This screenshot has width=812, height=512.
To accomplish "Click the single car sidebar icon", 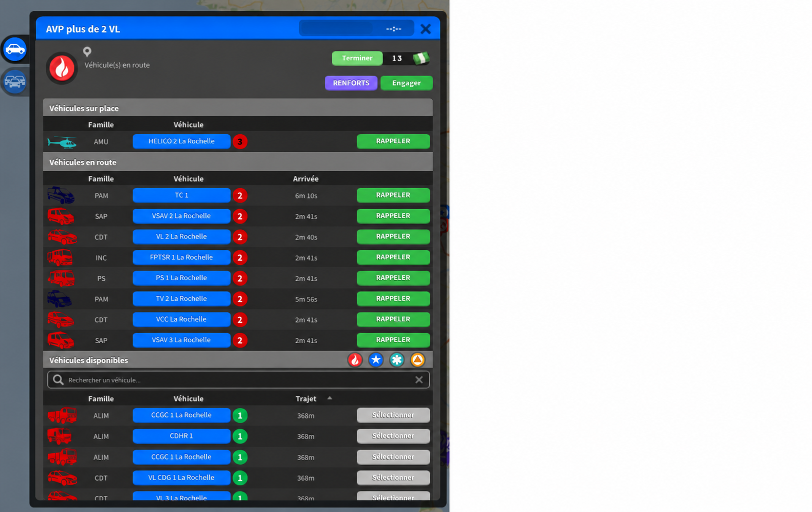I will (x=15, y=49).
